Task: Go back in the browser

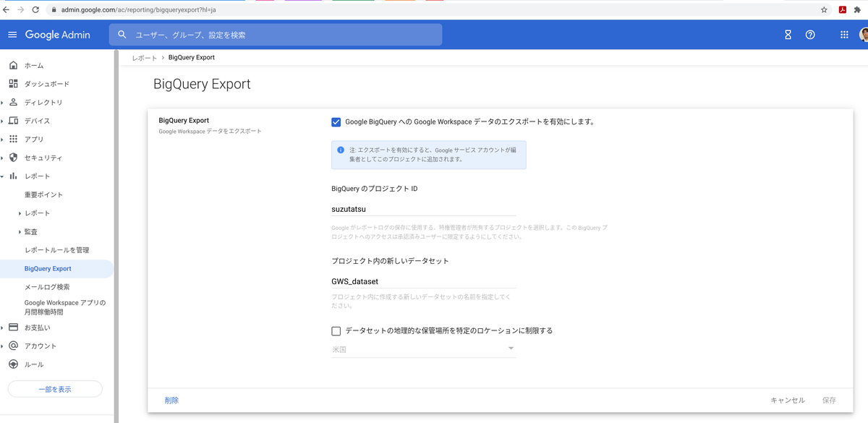Action: click(7, 9)
